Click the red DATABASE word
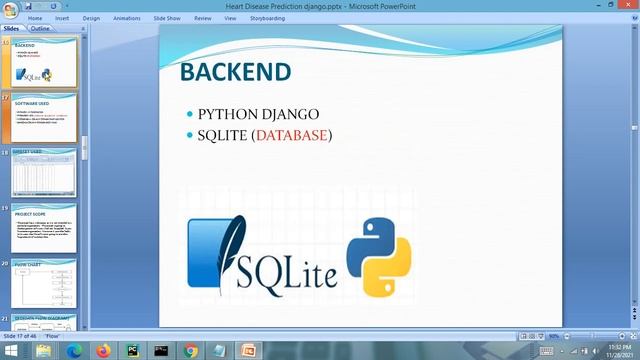640x360 pixels. point(292,136)
